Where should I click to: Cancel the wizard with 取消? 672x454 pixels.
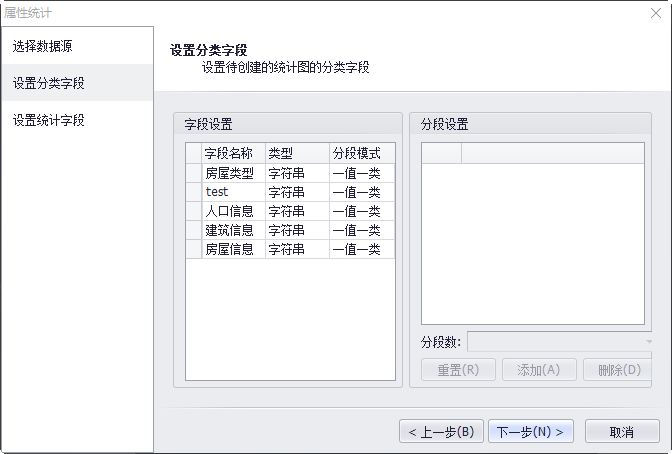point(621,432)
